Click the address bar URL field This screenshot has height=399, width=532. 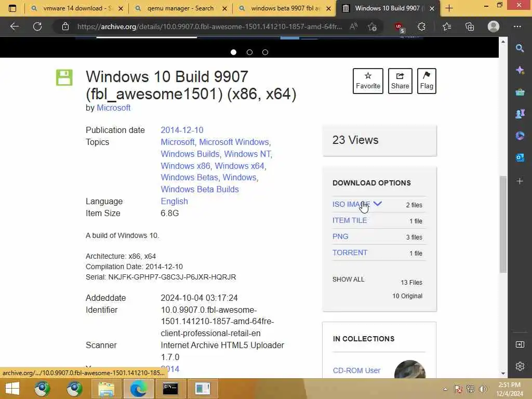(x=209, y=26)
